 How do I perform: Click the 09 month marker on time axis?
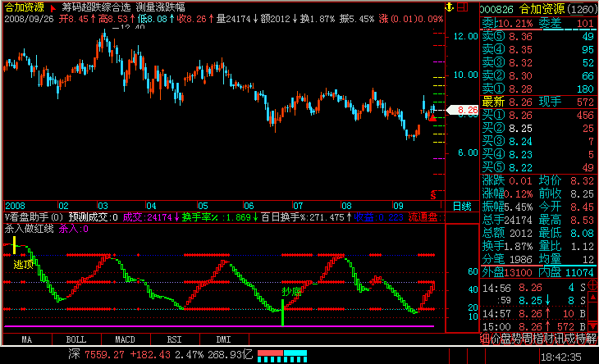(398, 206)
